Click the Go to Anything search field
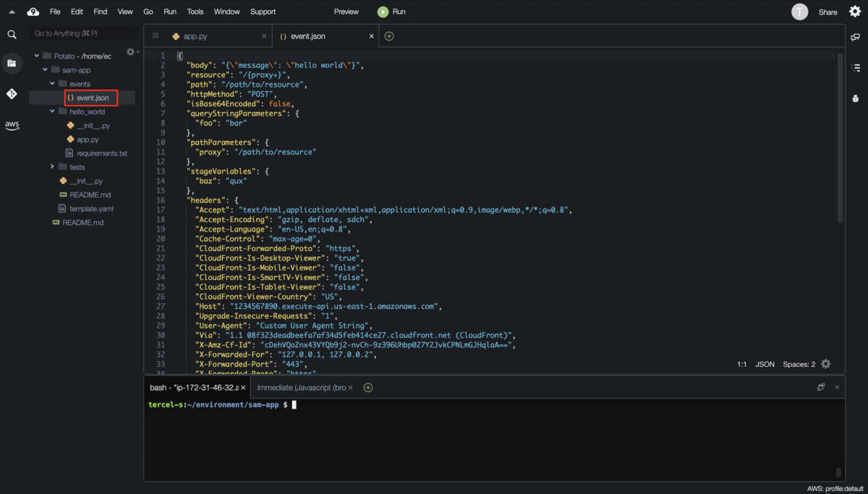 coord(83,33)
